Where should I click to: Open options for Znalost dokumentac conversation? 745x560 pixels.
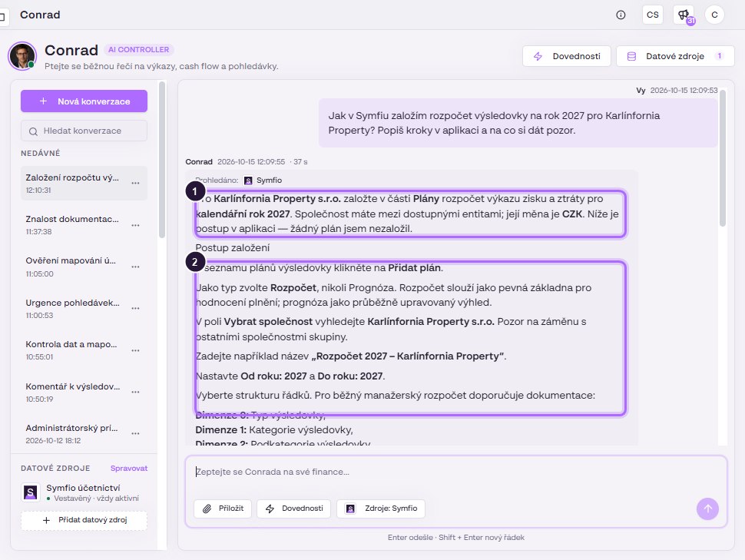(135, 225)
